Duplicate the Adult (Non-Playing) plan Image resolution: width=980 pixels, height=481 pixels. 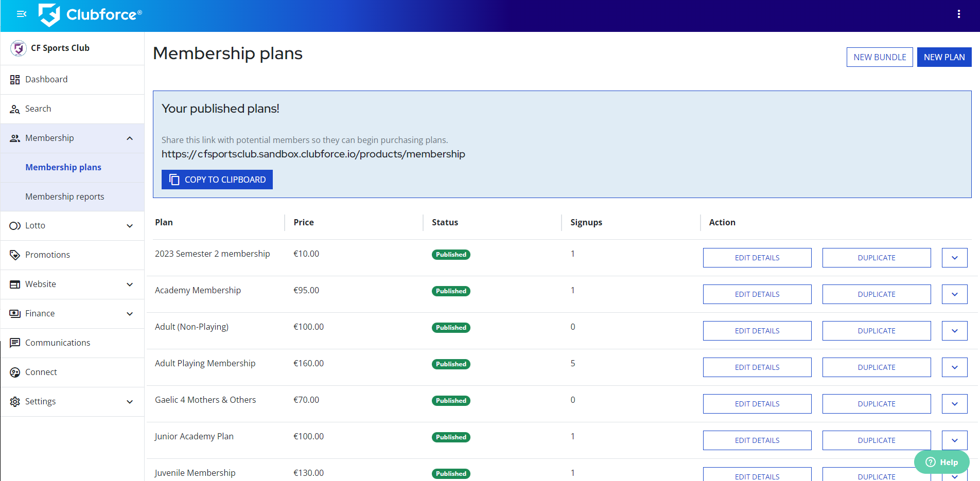(877, 331)
